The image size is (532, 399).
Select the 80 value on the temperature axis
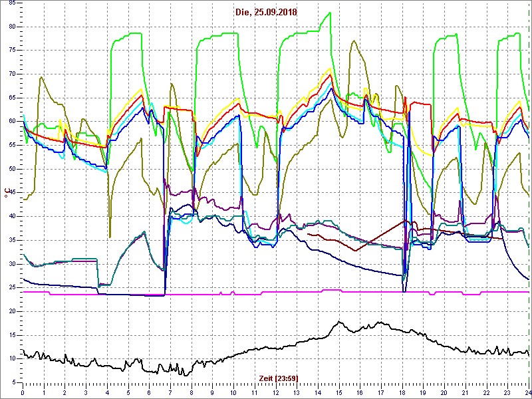[x=12, y=27]
